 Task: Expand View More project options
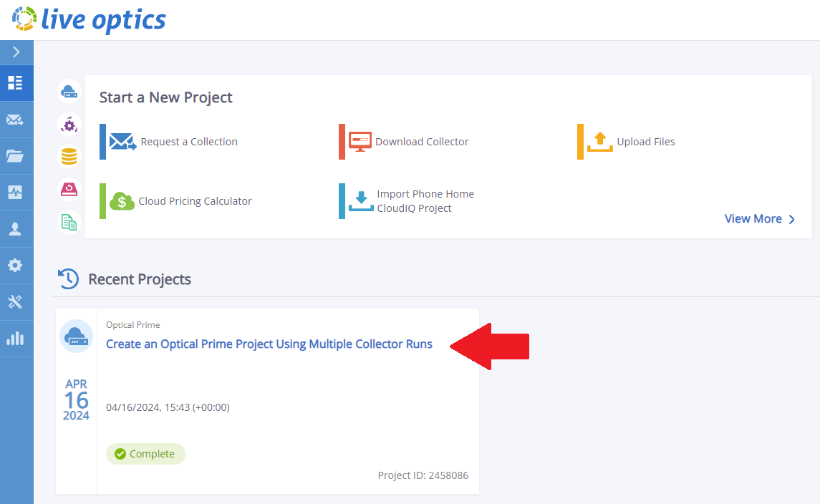point(759,219)
